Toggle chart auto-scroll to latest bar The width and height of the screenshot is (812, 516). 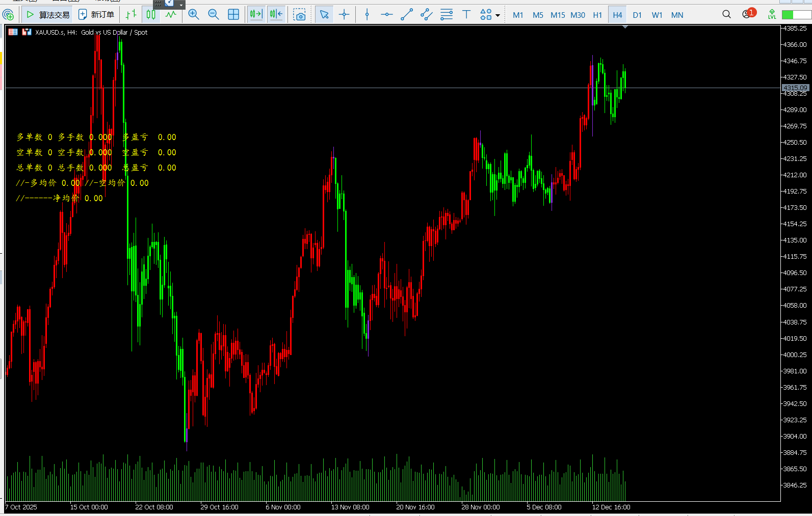click(256, 15)
